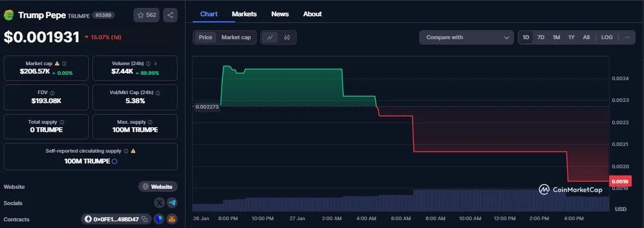644x228 pixels.
Task: Open the Max. supply info icon
Action: (150, 122)
